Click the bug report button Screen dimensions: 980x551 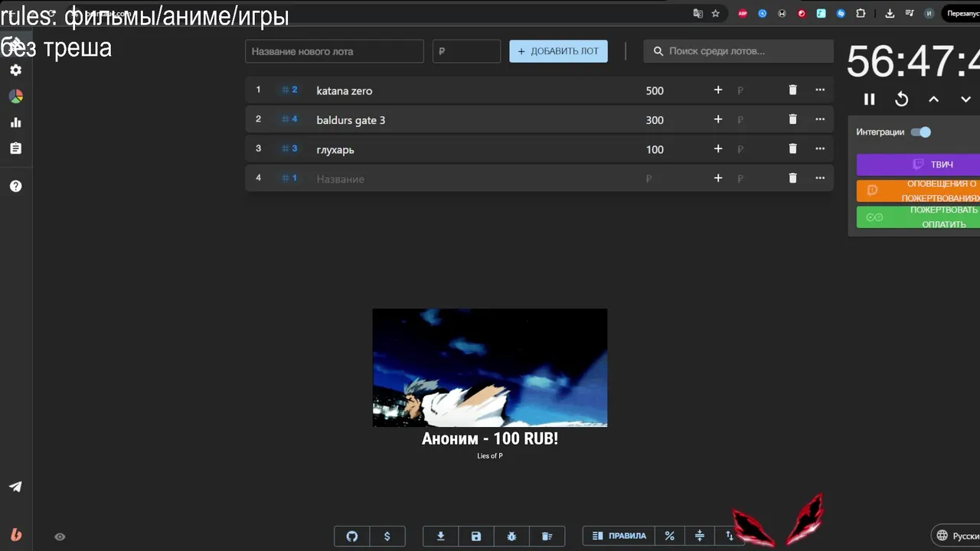click(511, 536)
